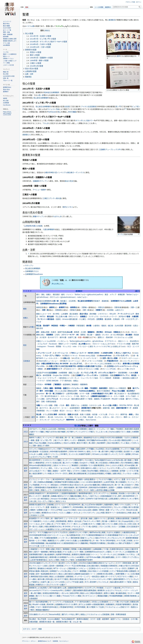The width and height of the screenshot is (143, 644).
Task: Open the 2012 year row link
Action: (26, 431)
